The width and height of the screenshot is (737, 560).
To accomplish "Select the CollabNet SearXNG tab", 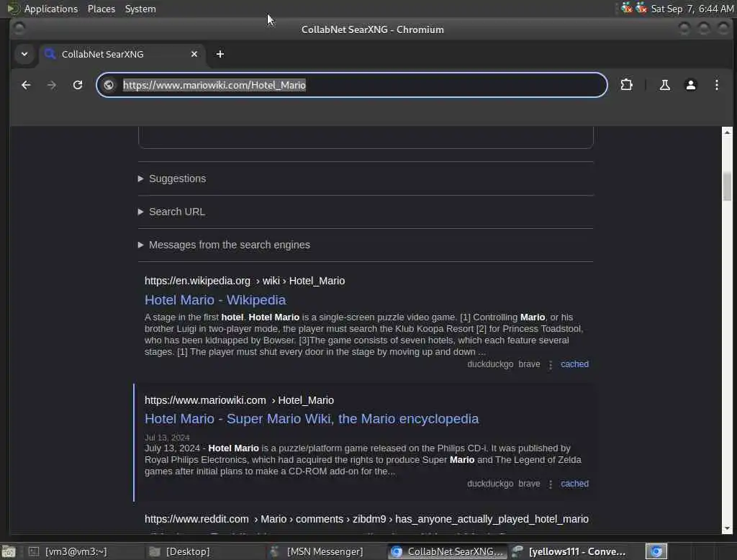I will pos(122,54).
